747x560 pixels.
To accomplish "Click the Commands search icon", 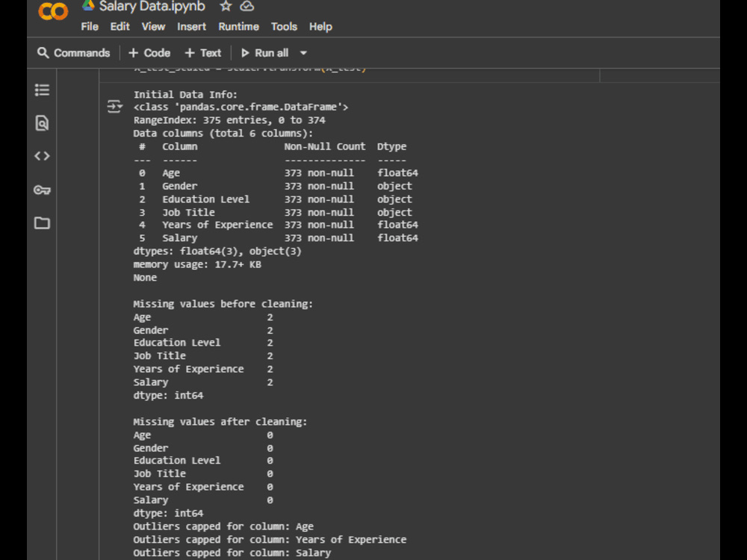I will point(43,53).
